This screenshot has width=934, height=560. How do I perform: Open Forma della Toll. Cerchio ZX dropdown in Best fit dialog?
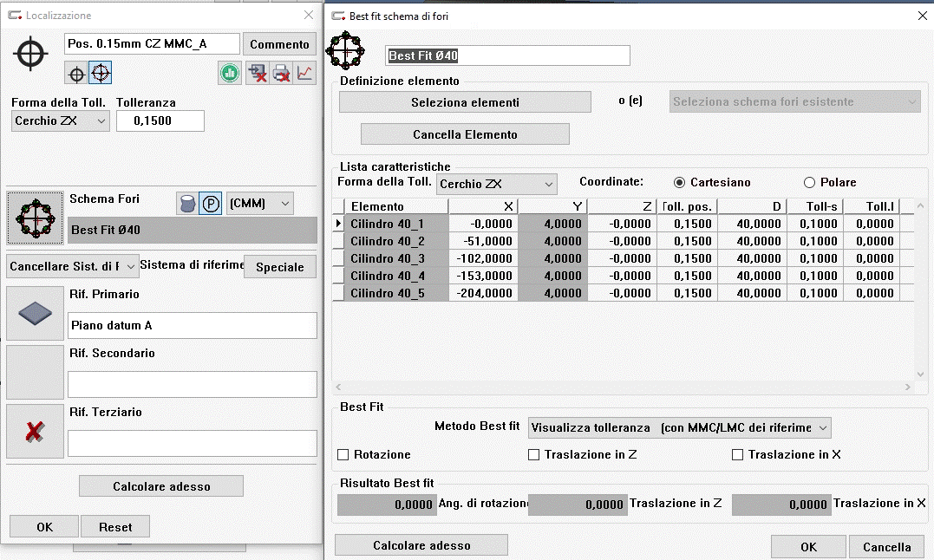(x=496, y=184)
